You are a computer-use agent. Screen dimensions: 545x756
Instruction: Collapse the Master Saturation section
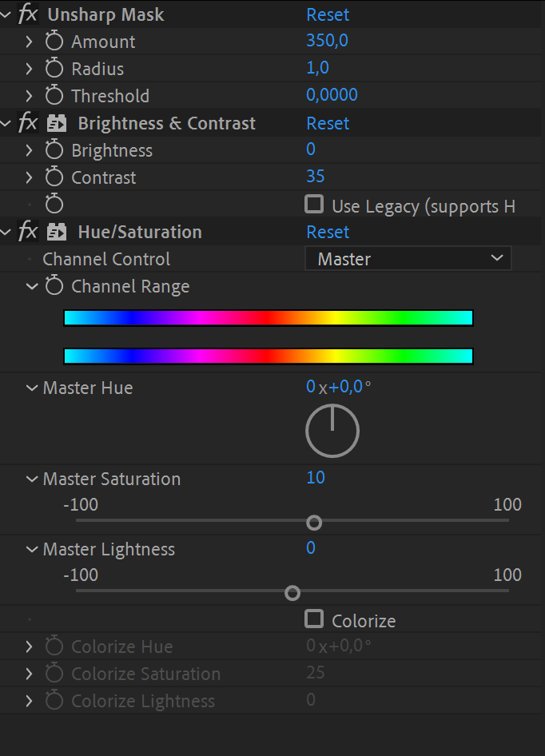coord(32,479)
